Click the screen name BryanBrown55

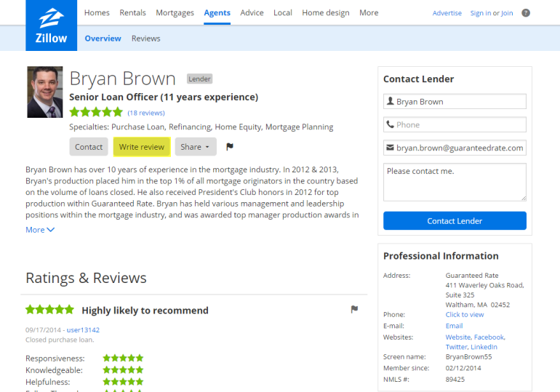tap(468, 356)
